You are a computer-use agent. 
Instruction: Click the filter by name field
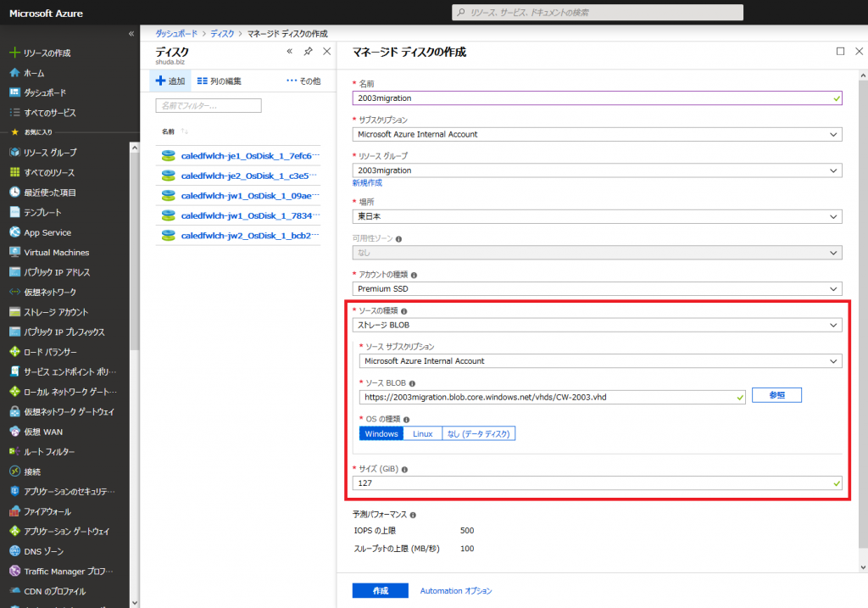209,106
